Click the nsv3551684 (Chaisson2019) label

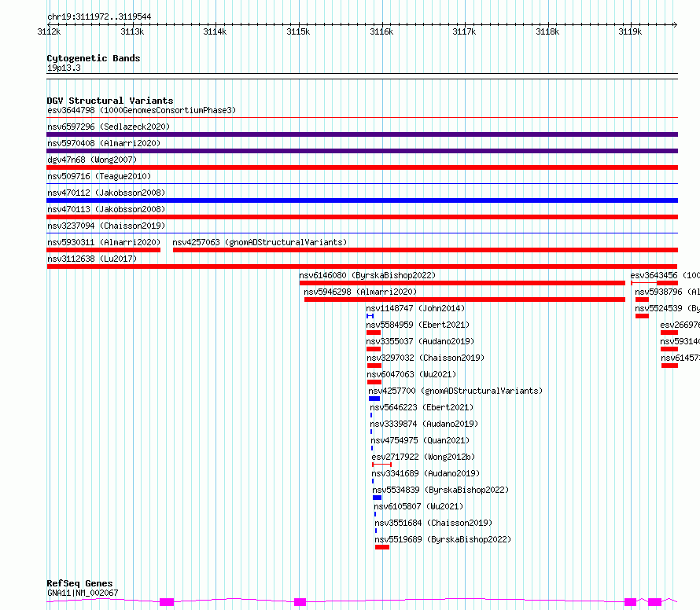point(433,523)
